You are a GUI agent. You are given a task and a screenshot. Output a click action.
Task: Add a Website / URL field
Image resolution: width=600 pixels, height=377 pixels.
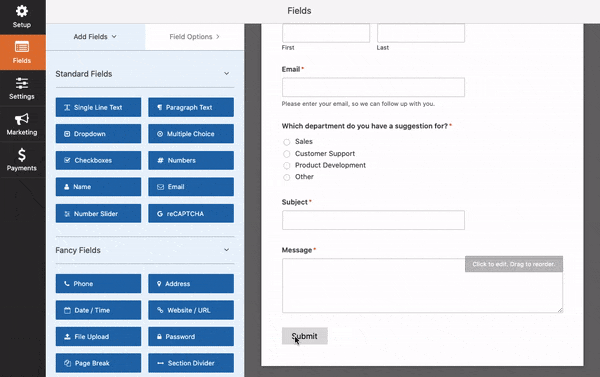191,310
